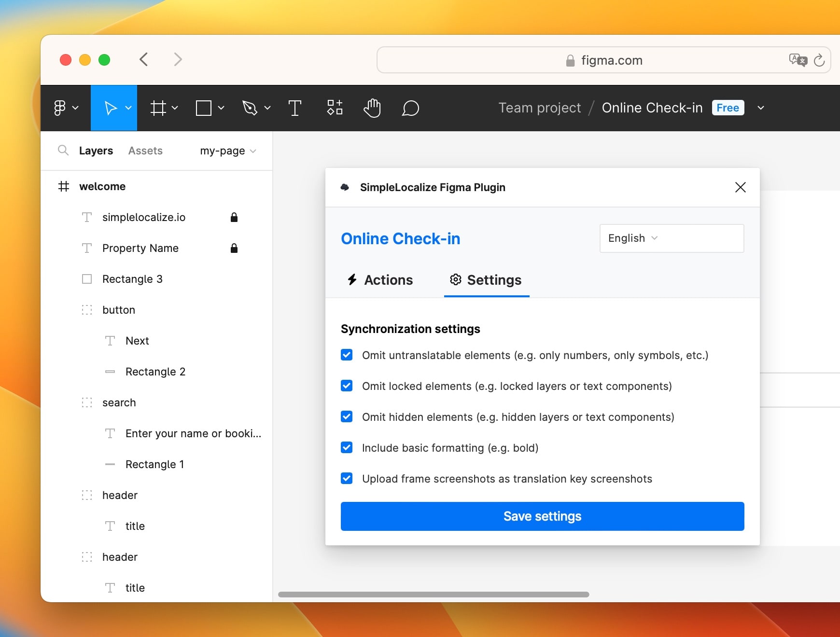Open the my-page page selector
Viewport: 840px width, 637px height.
[228, 151]
